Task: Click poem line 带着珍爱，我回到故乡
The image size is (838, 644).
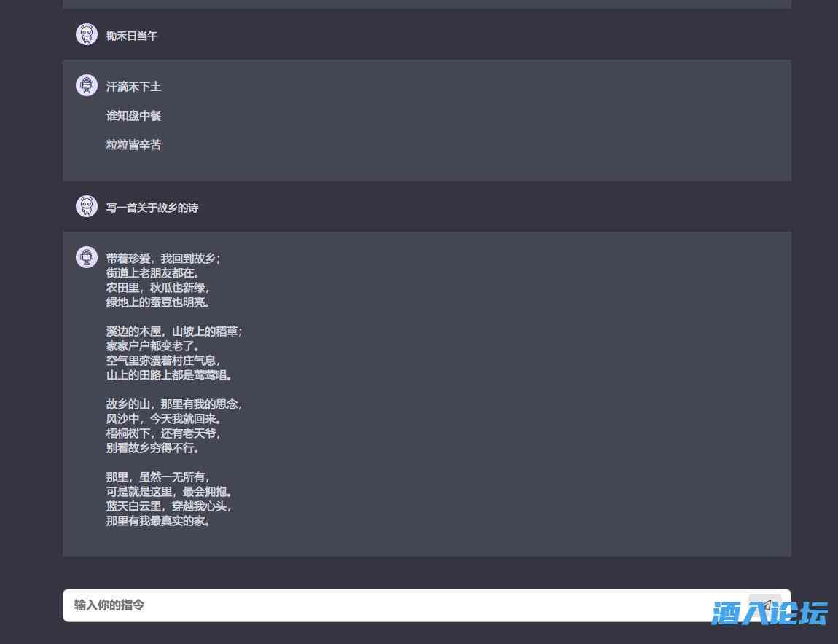Action: point(163,259)
